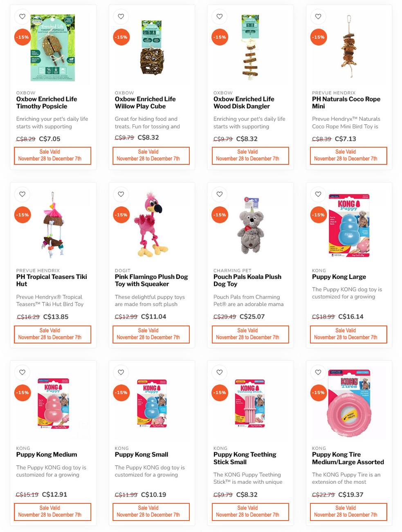Favorite the Oxbow Timothy Popsicle with heart icon
402x532 pixels.
coord(22,17)
